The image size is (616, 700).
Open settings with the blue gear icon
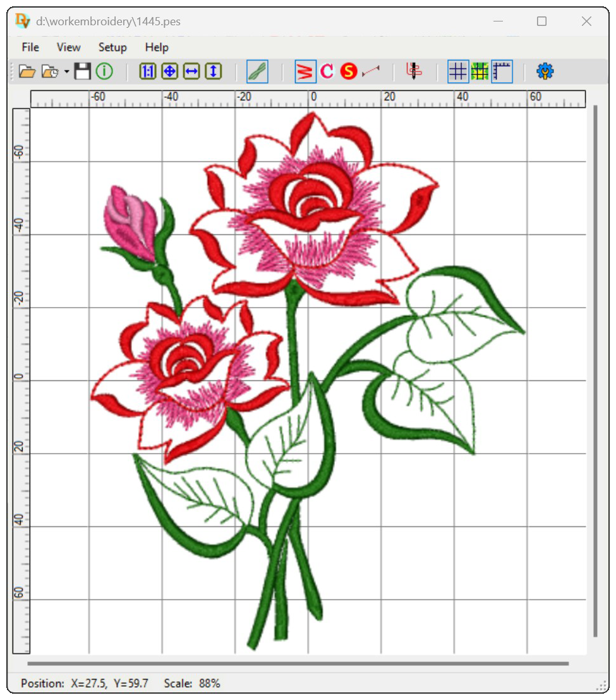click(x=545, y=72)
